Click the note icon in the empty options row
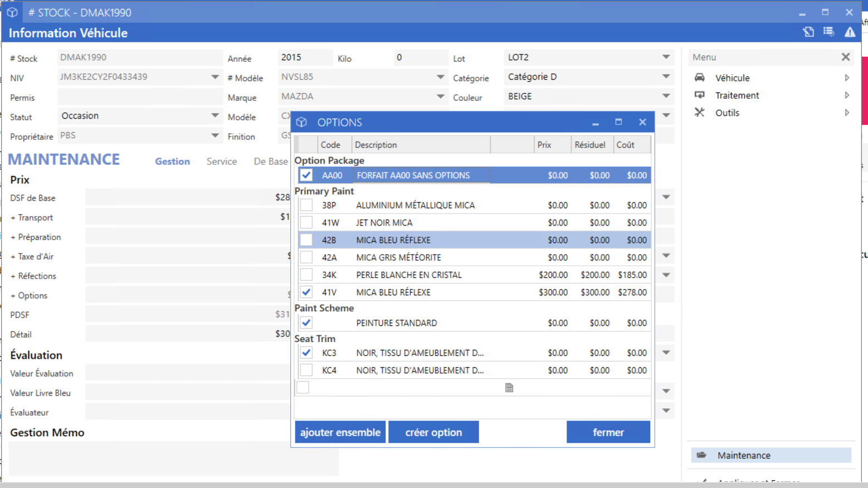 pyautogui.click(x=509, y=388)
